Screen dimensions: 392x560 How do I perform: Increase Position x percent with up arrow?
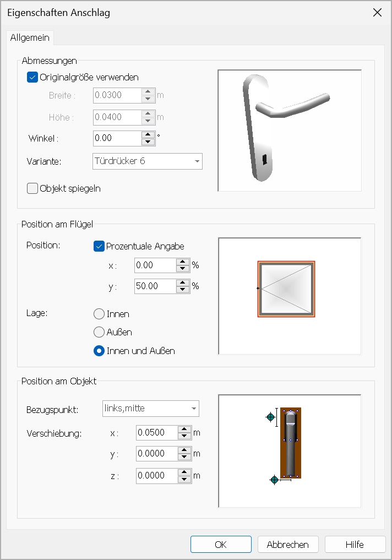pyautogui.click(x=183, y=262)
